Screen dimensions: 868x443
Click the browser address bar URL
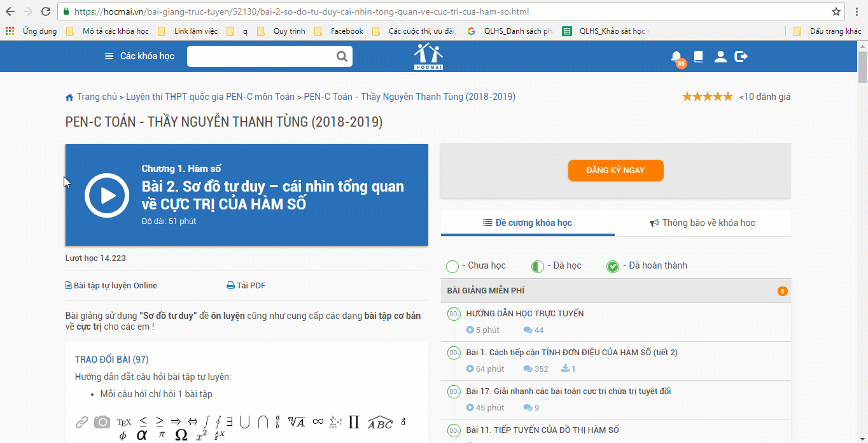[x=302, y=11]
